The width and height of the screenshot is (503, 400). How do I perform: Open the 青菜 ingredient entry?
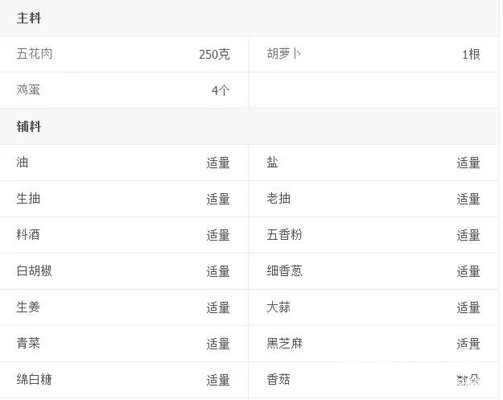(28, 343)
